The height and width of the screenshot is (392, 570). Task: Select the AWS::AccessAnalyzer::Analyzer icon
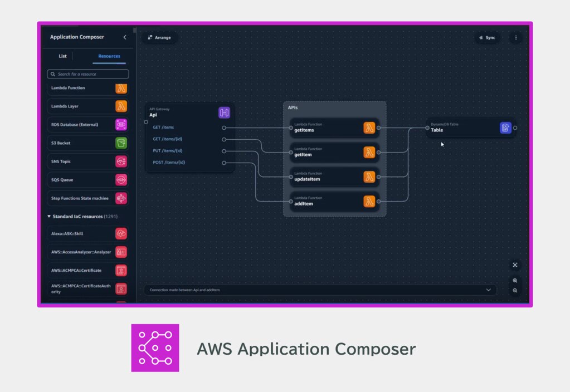(x=121, y=252)
